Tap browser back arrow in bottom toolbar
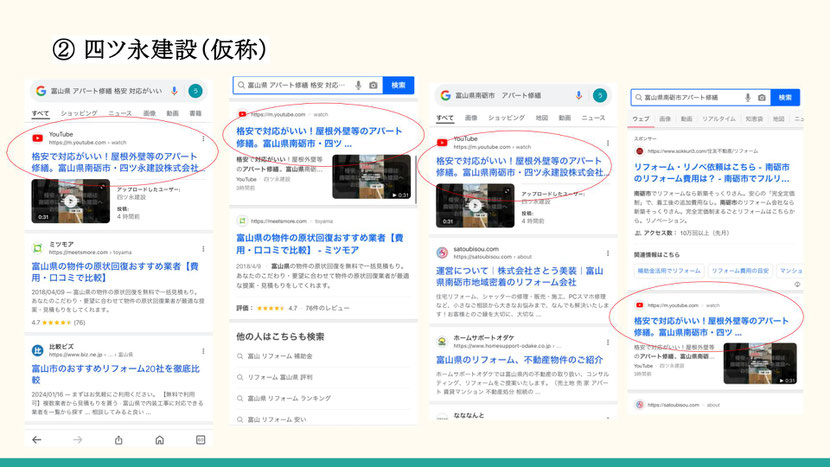 (x=37, y=440)
